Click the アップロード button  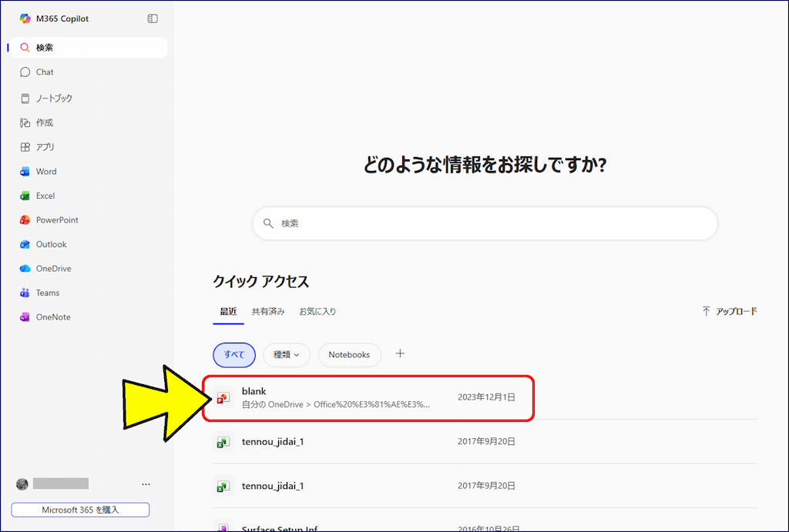pos(729,312)
